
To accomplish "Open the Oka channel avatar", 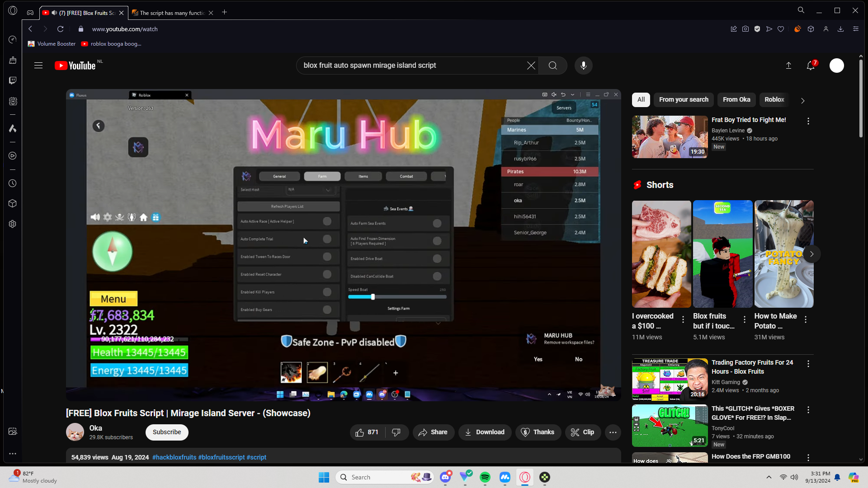I will point(75,432).
